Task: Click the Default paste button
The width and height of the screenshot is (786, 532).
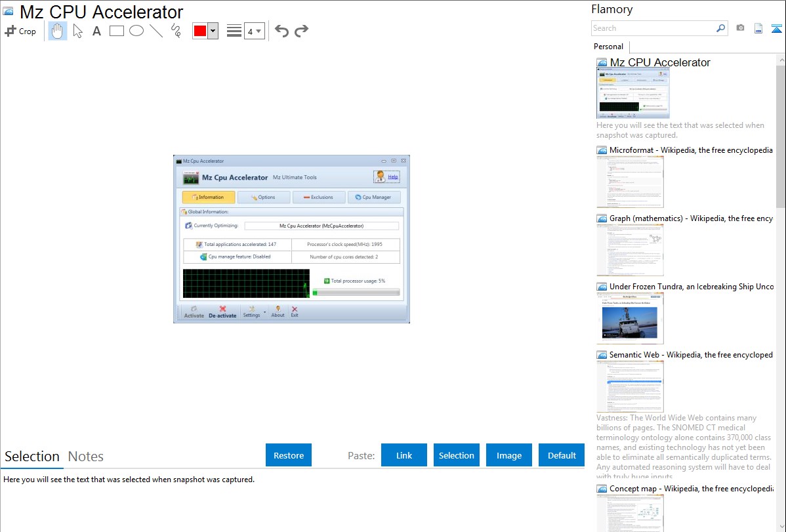Action: click(562, 455)
